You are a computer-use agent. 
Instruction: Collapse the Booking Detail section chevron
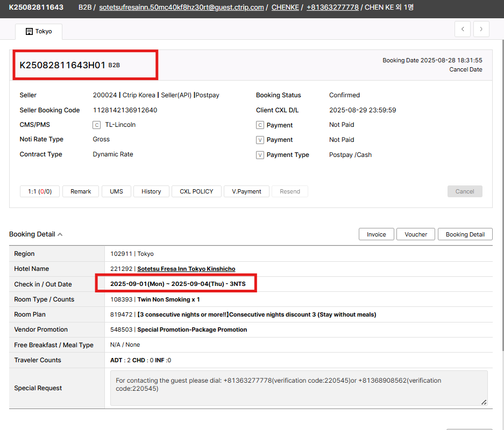click(x=60, y=234)
